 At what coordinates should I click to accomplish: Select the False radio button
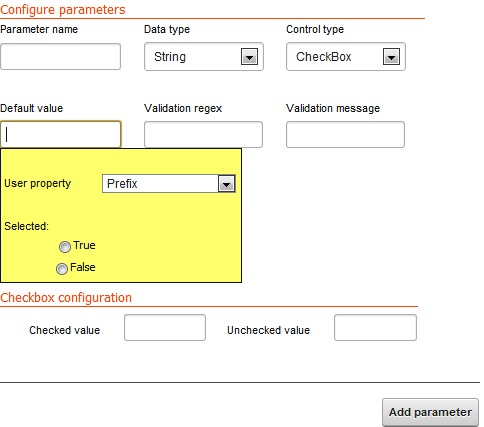click(62, 269)
